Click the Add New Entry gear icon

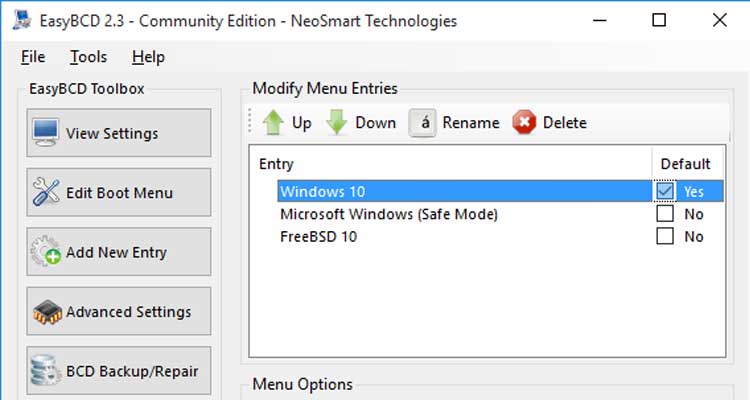tap(46, 251)
